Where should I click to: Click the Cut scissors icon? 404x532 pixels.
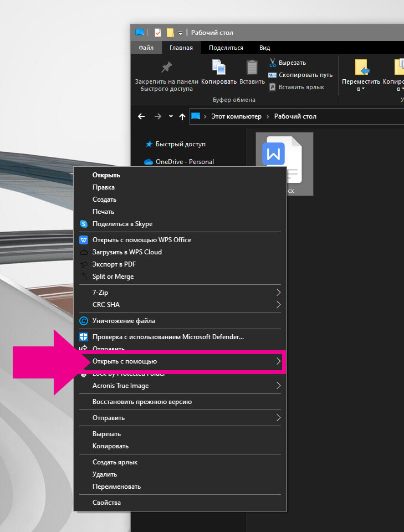pos(273,63)
